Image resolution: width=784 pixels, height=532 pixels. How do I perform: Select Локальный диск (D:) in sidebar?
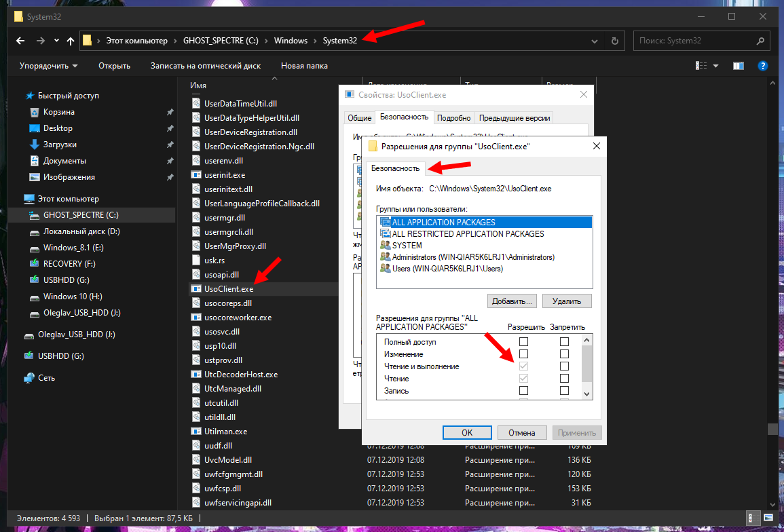pos(81,231)
